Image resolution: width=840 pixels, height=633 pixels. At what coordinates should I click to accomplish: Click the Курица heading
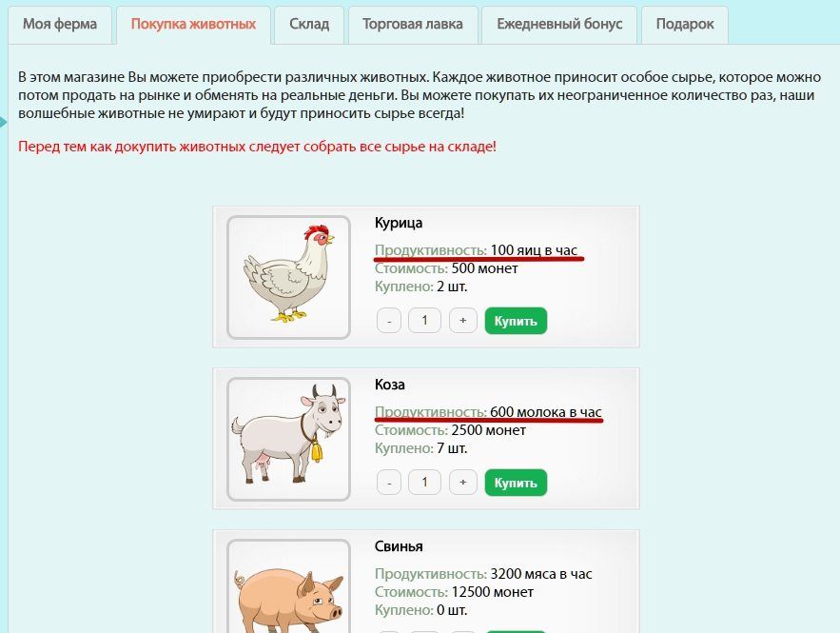tap(399, 223)
